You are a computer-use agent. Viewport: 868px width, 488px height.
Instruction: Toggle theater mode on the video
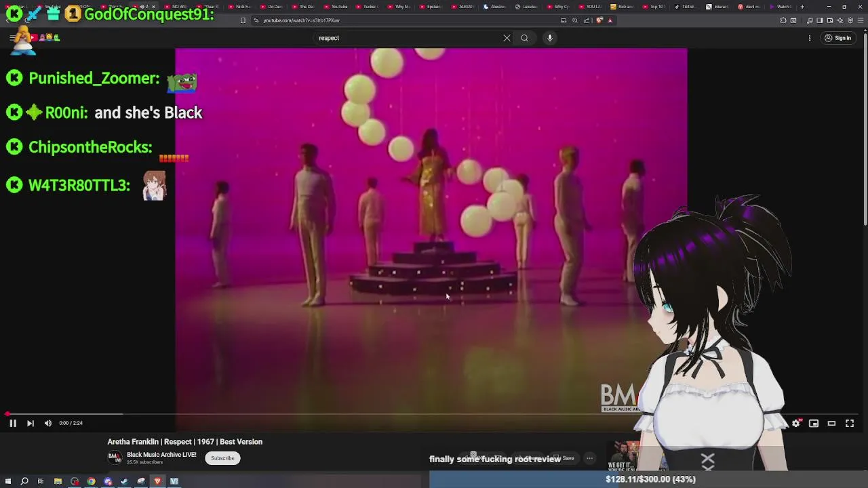pos(831,423)
